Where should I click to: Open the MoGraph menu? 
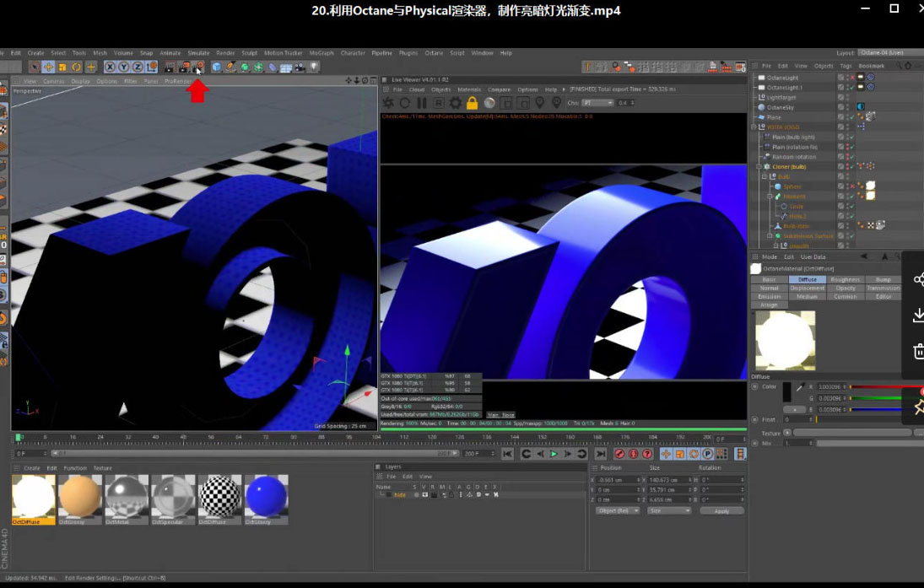click(322, 53)
